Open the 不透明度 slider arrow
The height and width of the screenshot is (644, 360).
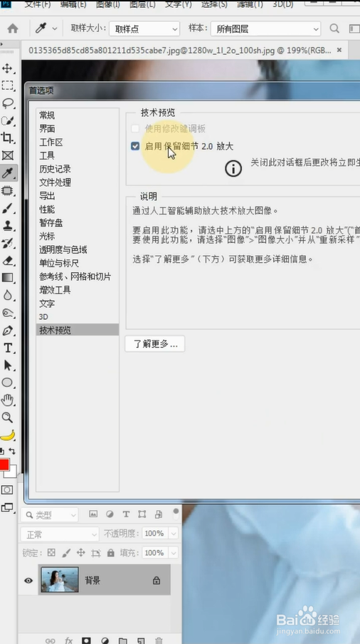[174, 534]
